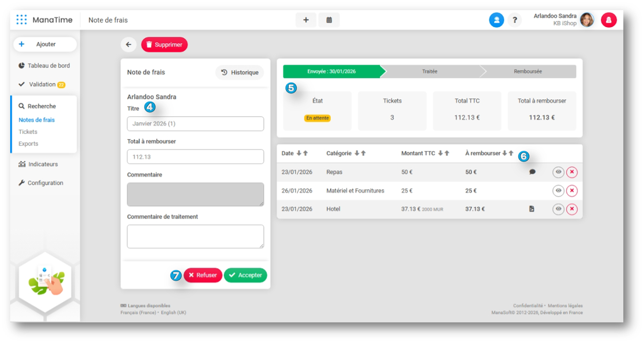Sort Catégorie column ascending arrow
The width and height of the screenshot is (644, 343).
click(x=363, y=153)
